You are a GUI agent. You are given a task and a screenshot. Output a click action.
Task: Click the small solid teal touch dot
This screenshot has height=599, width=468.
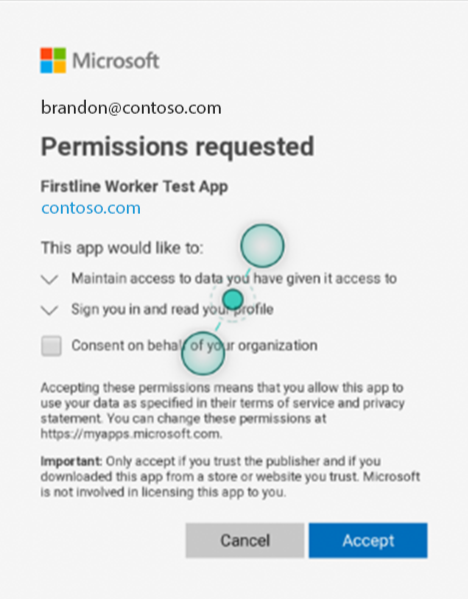[233, 299]
